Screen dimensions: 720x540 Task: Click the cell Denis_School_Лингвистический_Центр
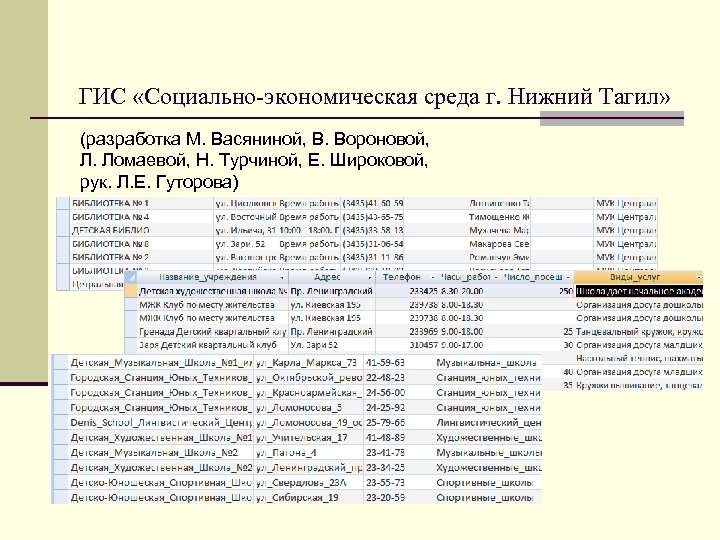coord(161,423)
